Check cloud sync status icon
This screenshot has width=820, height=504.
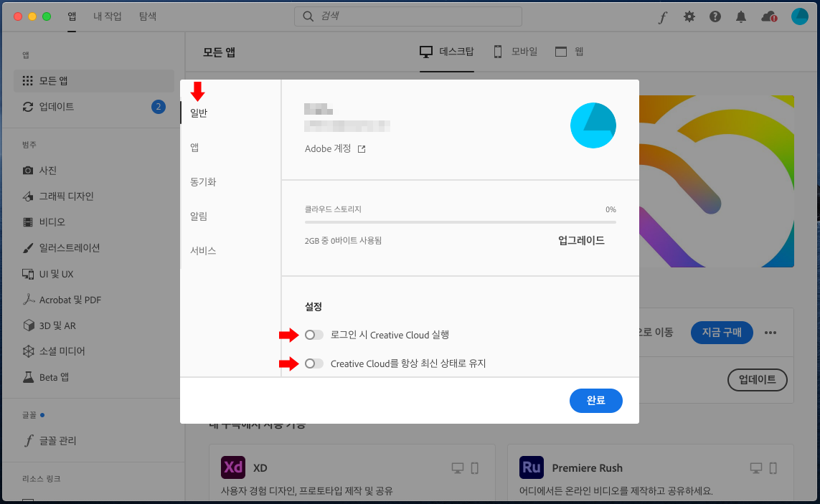769,16
